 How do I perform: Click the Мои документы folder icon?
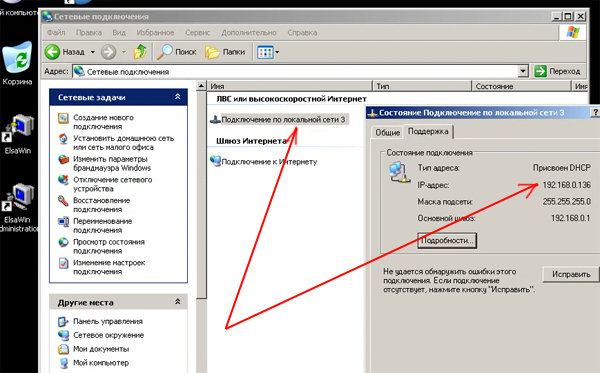click(x=63, y=349)
